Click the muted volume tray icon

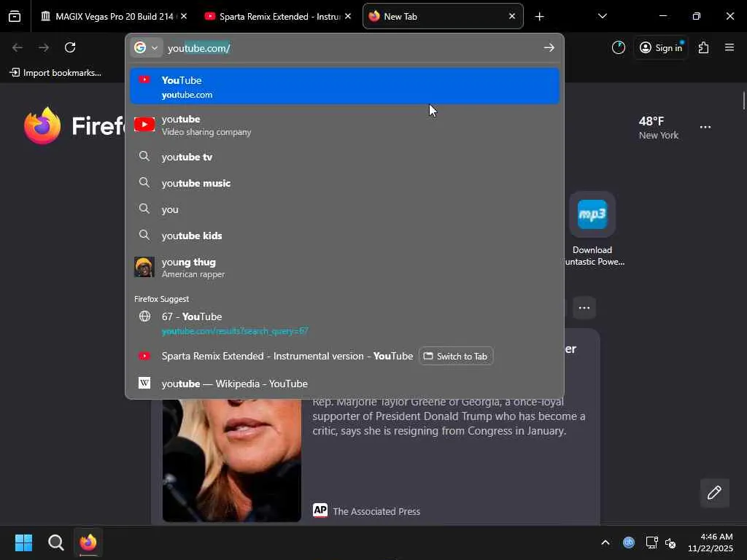[x=670, y=542]
